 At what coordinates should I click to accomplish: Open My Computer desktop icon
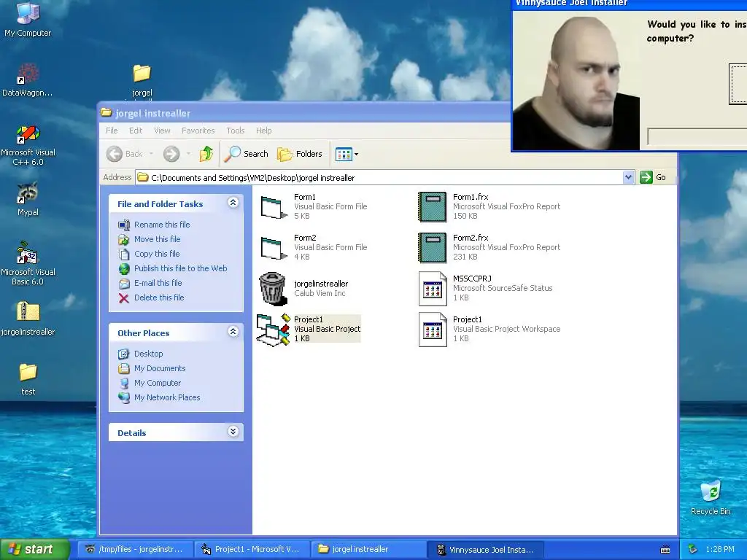[x=28, y=19]
